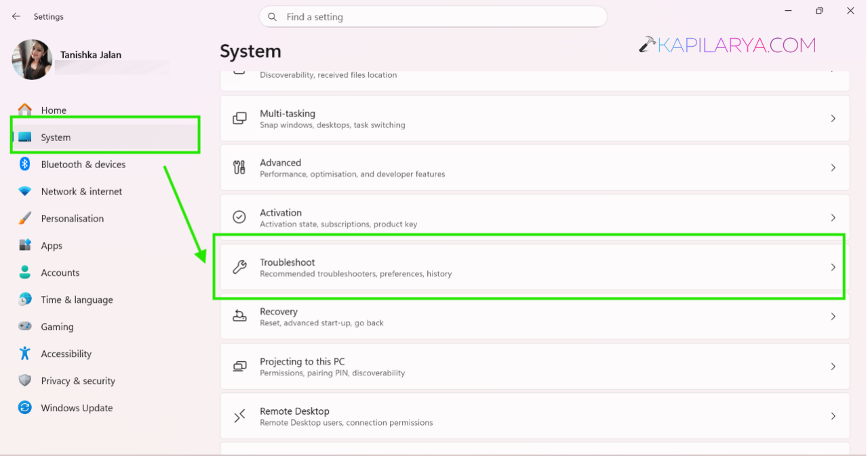Open Accounts settings
Image resolution: width=868 pixels, height=456 pixels.
pos(105,272)
